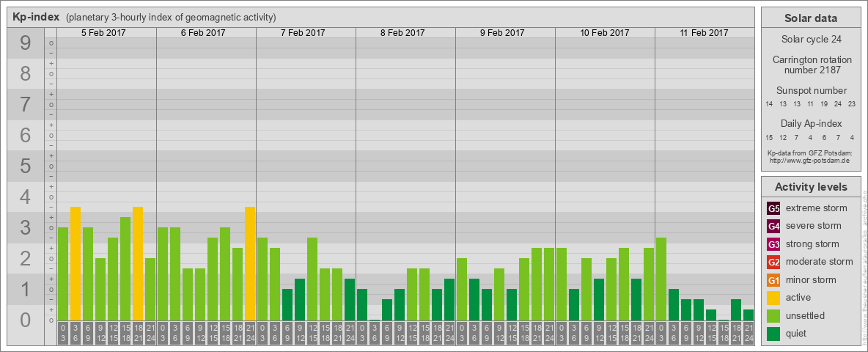Select the 5 Feb 2017 date header
The width and height of the screenshot is (868, 352).
(103, 33)
